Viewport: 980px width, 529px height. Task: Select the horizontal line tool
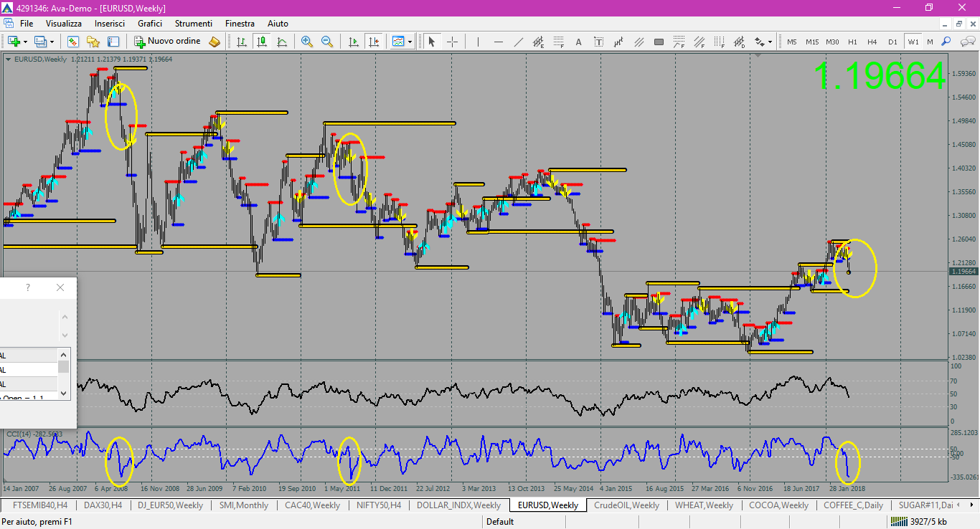click(498, 42)
